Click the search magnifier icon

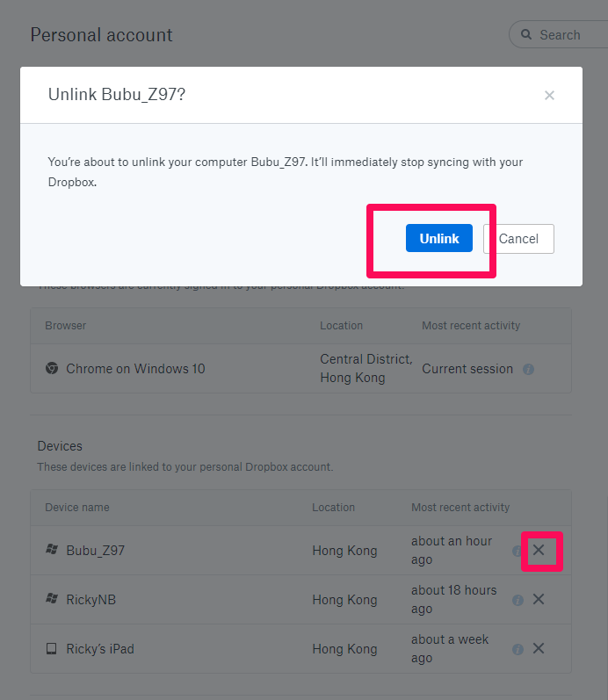pyautogui.click(x=526, y=34)
